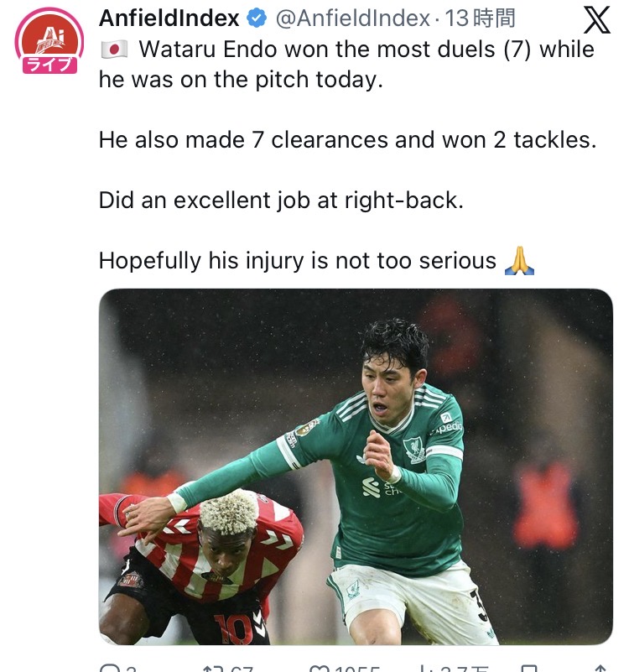Visit the @AnfieldIndex handle link
The width and height of the screenshot is (629, 672).
point(352,18)
